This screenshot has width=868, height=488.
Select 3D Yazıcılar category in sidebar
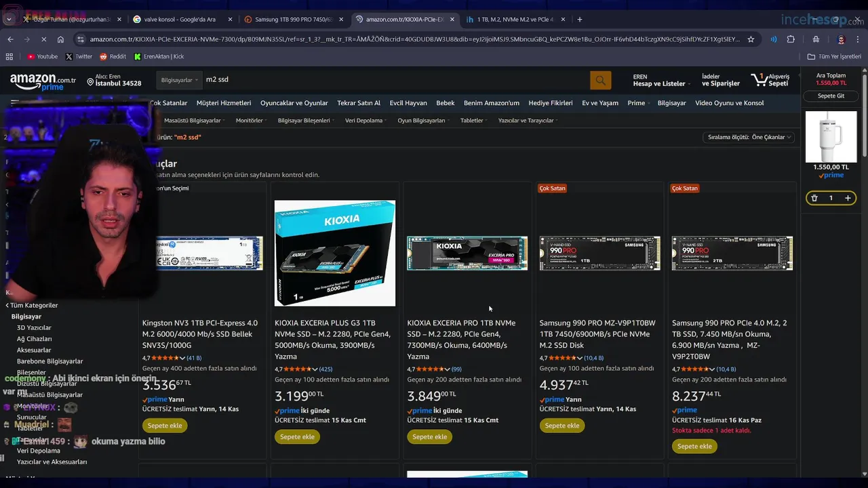tap(34, 328)
